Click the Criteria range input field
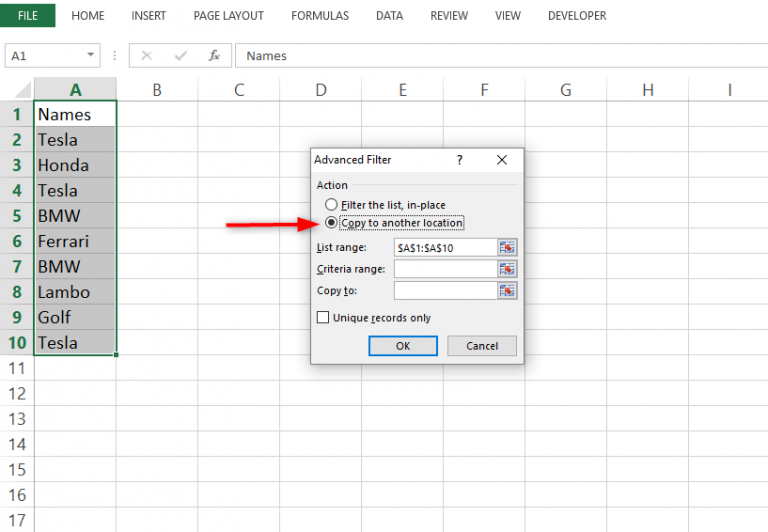 (445, 269)
